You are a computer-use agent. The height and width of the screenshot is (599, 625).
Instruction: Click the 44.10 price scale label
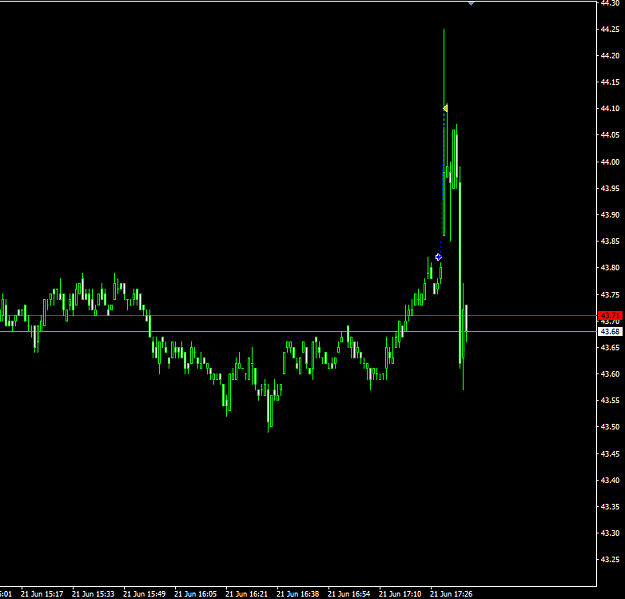(x=610, y=108)
